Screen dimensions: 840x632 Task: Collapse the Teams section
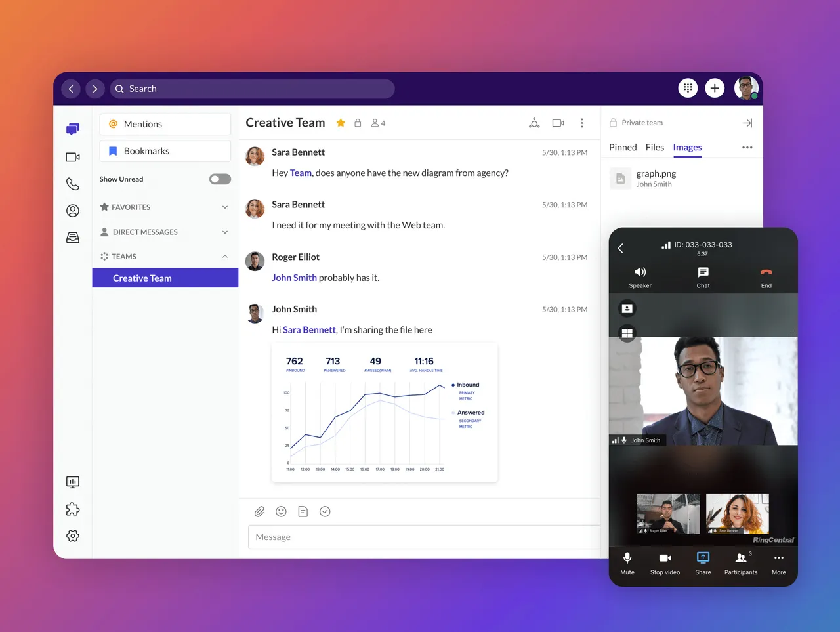225,257
